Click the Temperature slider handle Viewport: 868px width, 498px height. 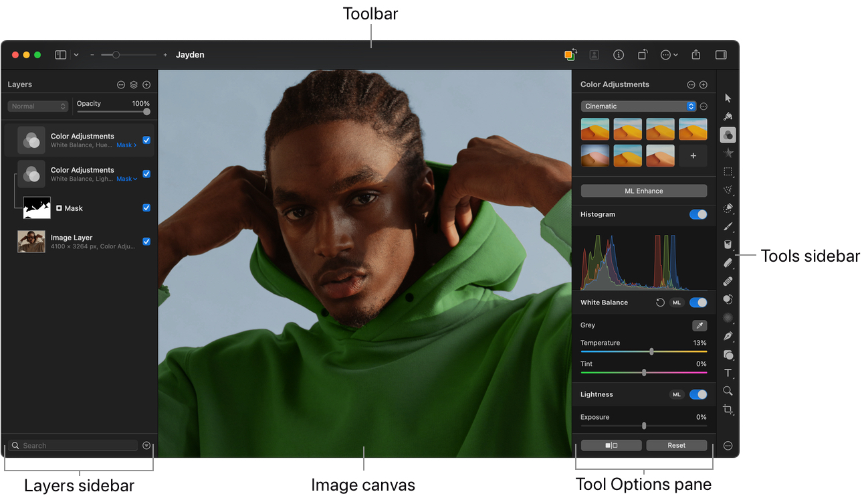(651, 351)
